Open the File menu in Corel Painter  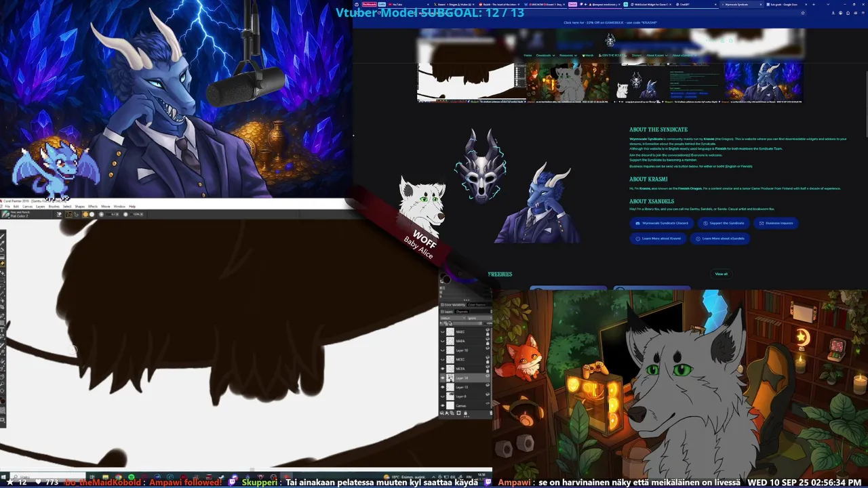(7, 206)
